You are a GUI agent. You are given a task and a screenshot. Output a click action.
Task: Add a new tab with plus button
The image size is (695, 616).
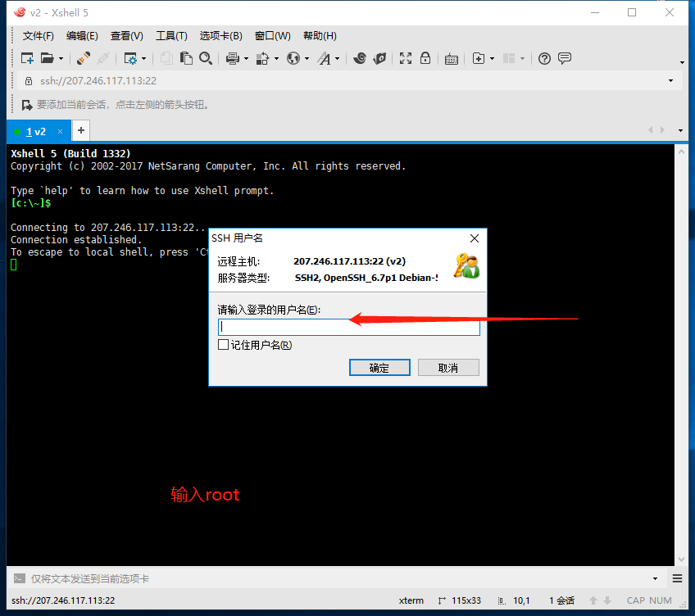tap(81, 130)
